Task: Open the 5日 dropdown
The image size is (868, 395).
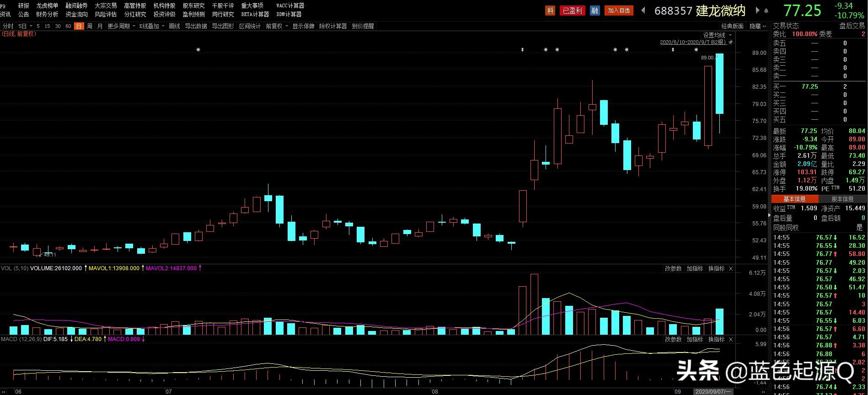Action: [x=25, y=27]
